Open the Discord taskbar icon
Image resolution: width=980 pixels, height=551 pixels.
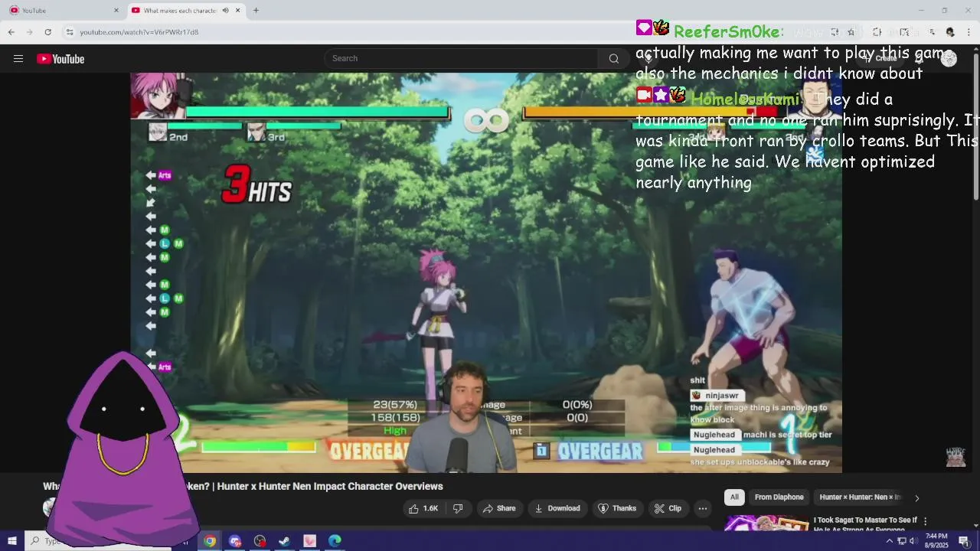[235, 541]
